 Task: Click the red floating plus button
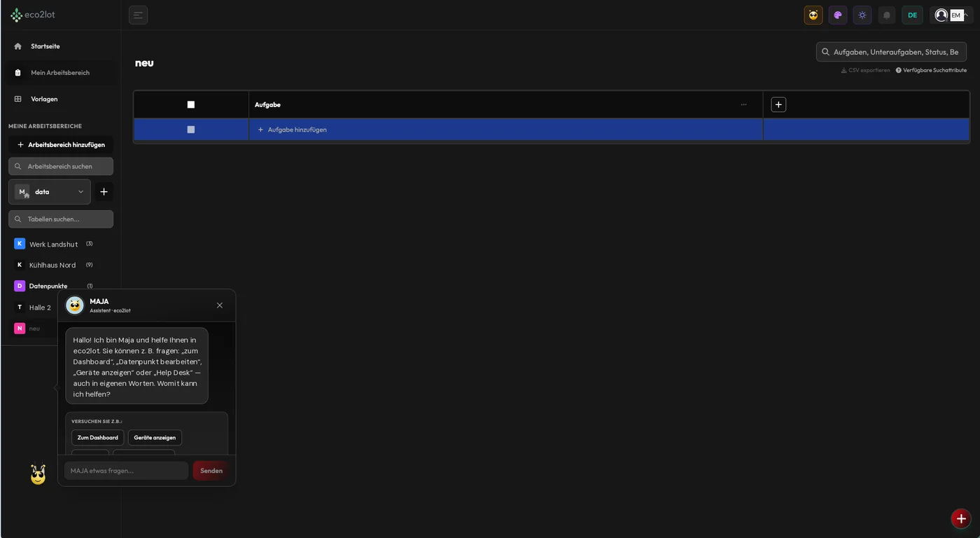tap(961, 518)
